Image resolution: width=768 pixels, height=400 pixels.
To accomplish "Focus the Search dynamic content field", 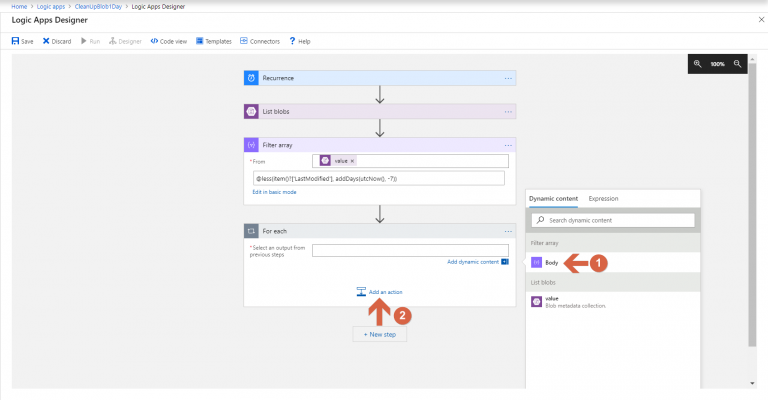I will click(x=612, y=220).
